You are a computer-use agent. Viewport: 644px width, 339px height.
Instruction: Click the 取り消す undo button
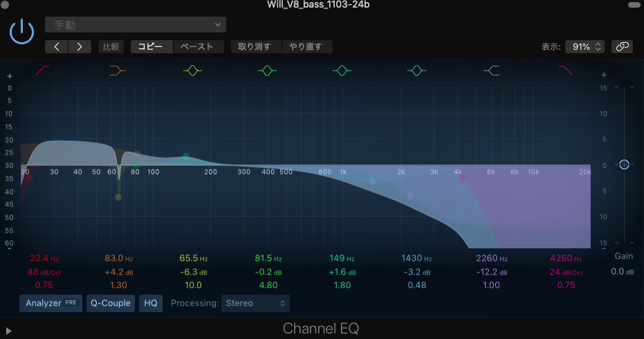(x=256, y=47)
